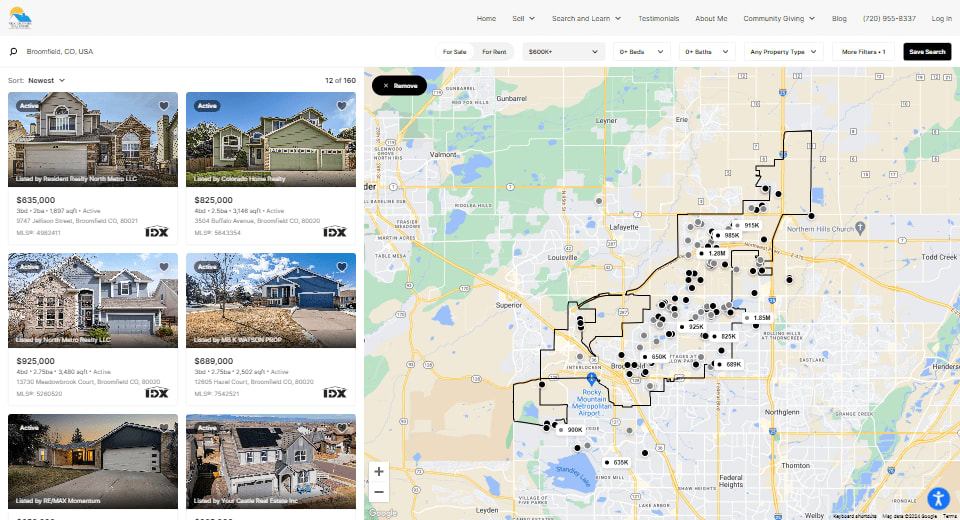Click address 3504 Buffalo Avenue, Broomfield
960x520 pixels.
point(257,221)
